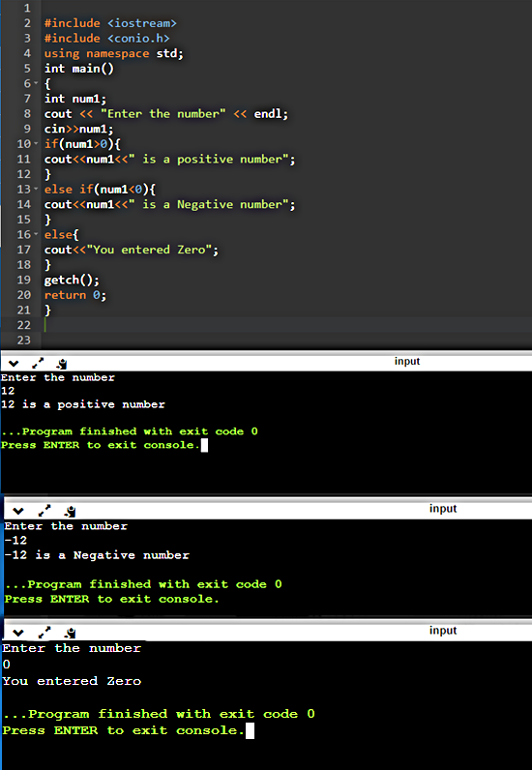Select the input tab above the Negative number console

click(x=443, y=509)
